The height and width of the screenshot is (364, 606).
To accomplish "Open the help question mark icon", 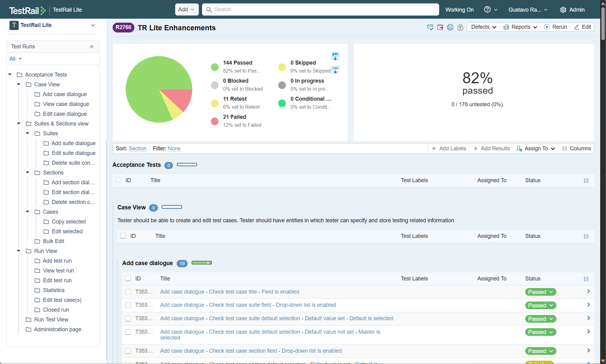I will click(x=487, y=9).
